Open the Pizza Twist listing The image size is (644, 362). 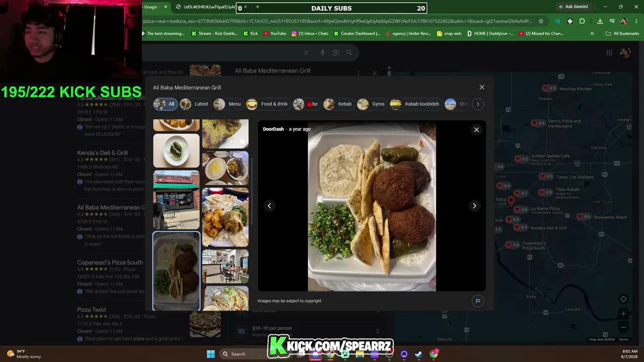click(92, 310)
